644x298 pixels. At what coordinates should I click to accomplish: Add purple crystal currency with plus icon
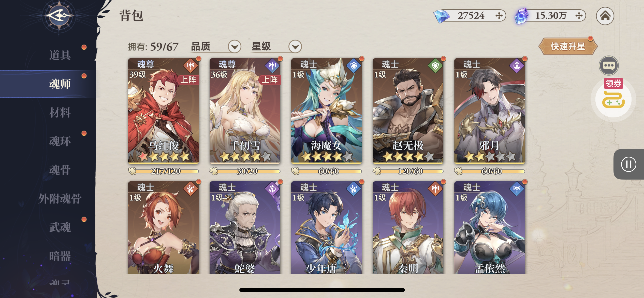pos(579,16)
